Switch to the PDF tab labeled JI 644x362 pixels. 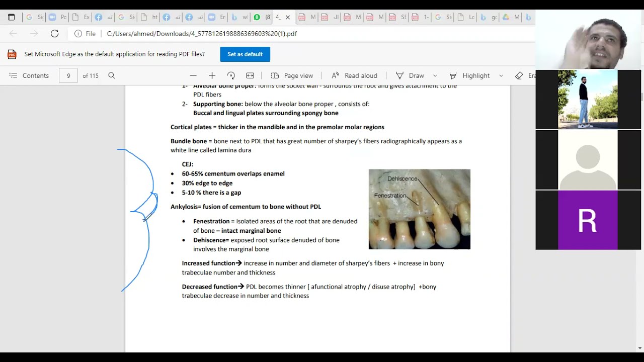(x=331, y=17)
